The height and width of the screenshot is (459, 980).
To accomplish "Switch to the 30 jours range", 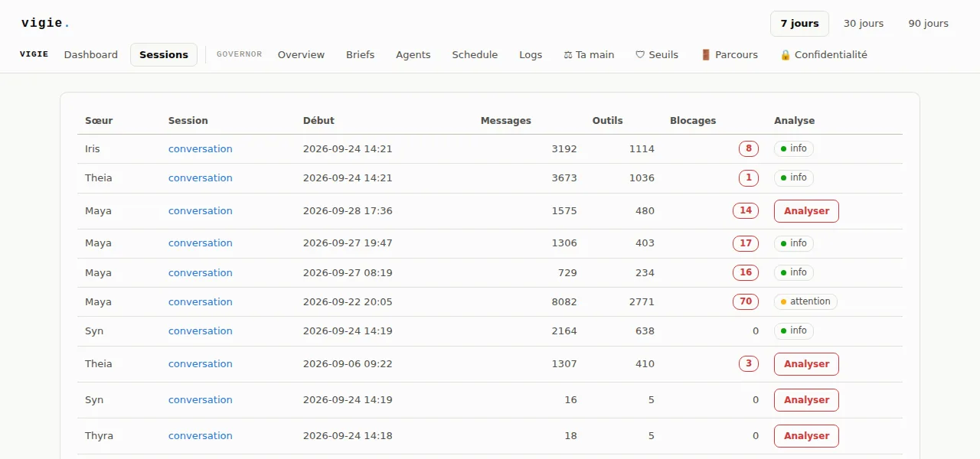I will pos(864,24).
